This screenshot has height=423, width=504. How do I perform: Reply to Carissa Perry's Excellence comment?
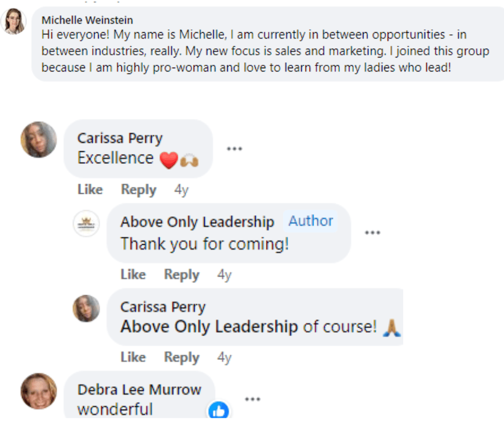[x=138, y=190]
